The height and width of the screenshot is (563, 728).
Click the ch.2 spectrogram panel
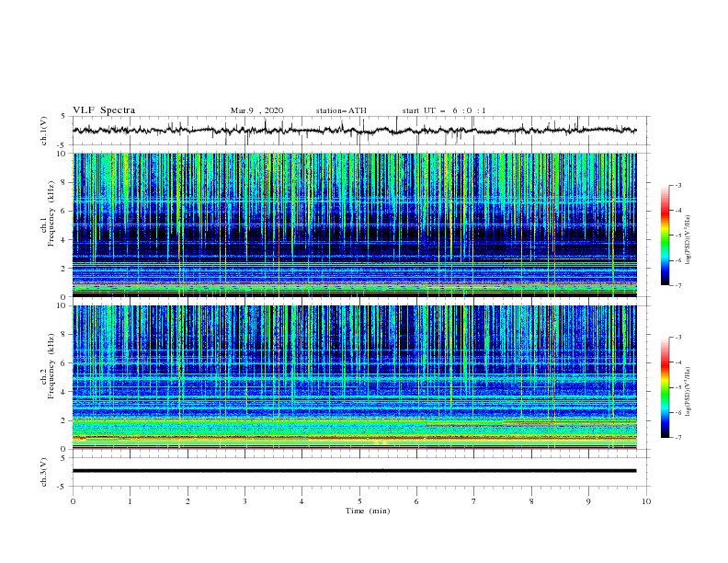tap(354, 377)
